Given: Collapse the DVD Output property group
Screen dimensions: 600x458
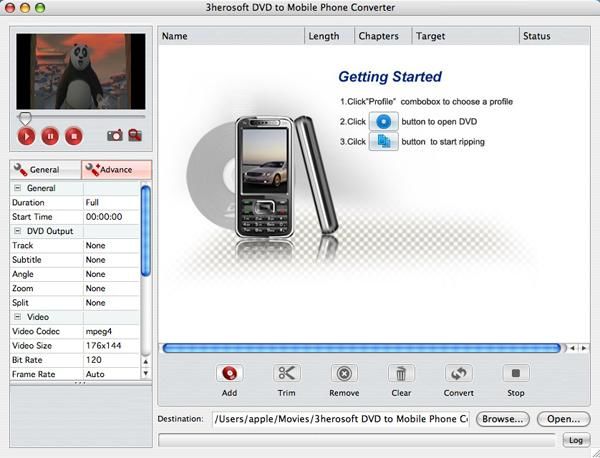Looking at the screenshot, I should [18, 231].
